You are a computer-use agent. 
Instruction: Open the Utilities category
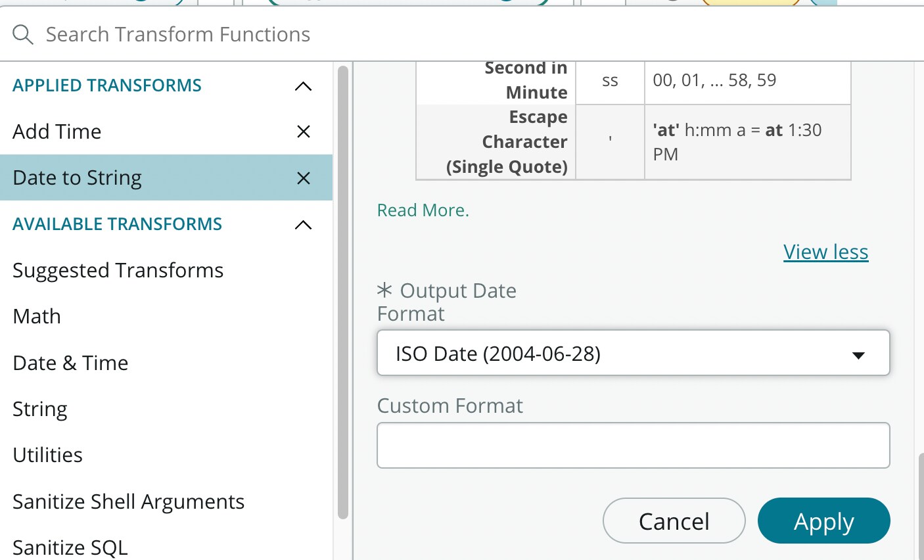(x=48, y=455)
